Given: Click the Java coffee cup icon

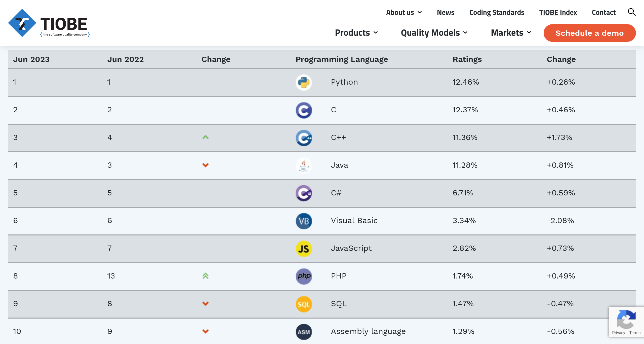Looking at the screenshot, I should pyautogui.click(x=304, y=165).
